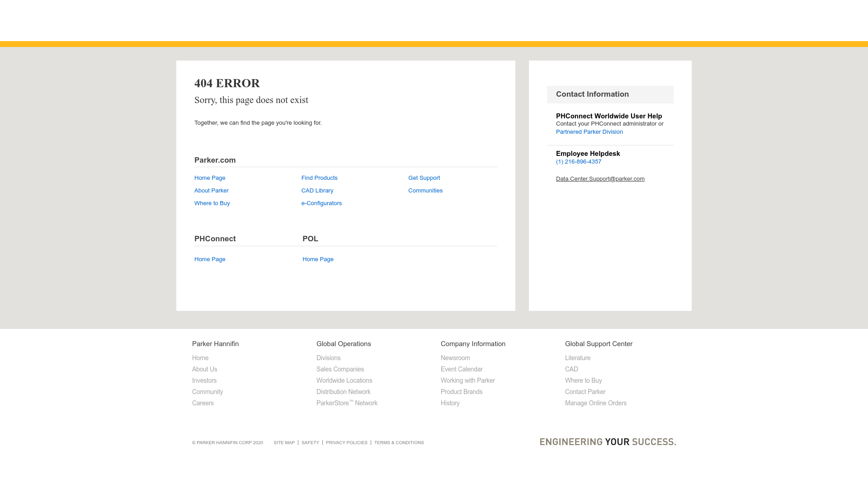Click Sales Companies footer link
This screenshot has height=488, width=868.
(340, 369)
